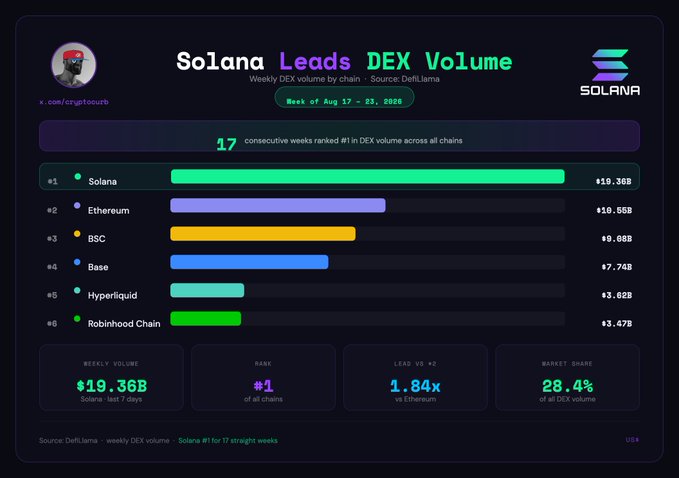Select the Solana chain label
Screen dimensions: 679x478
pyautogui.click(x=103, y=181)
